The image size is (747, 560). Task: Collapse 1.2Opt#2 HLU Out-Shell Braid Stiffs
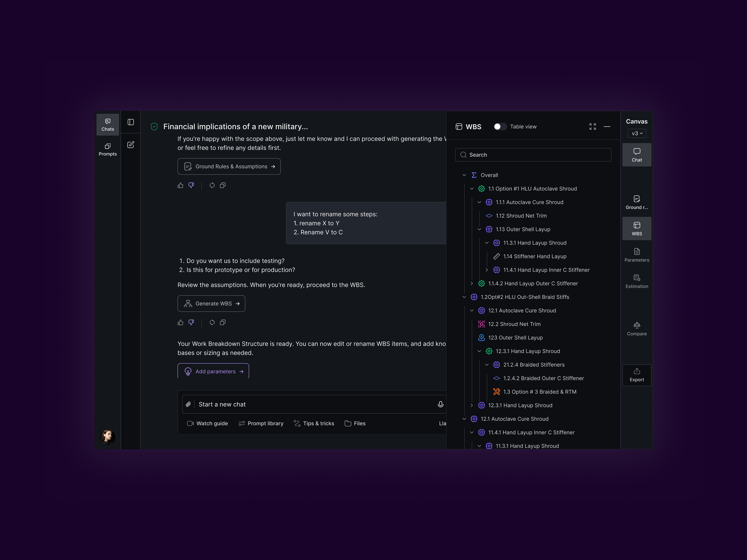pyautogui.click(x=464, y=297)
